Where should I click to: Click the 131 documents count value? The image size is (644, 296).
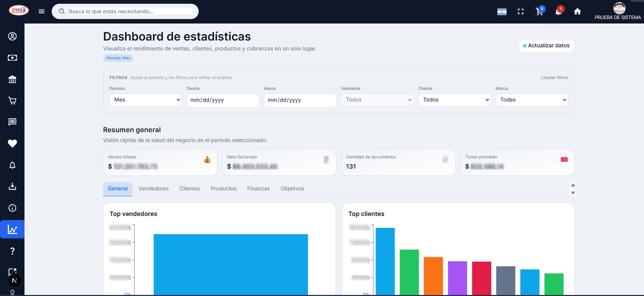pyautogui.click(x=351, y=167)
